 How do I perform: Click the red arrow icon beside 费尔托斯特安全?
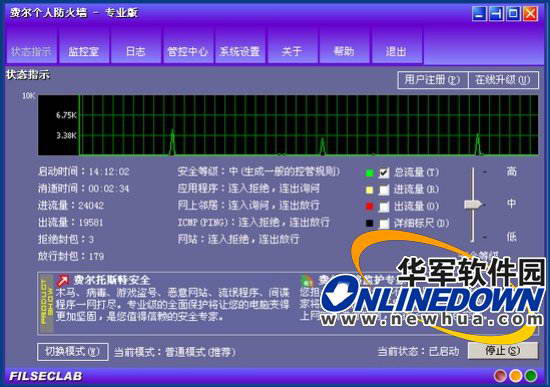tap(63, 281)
